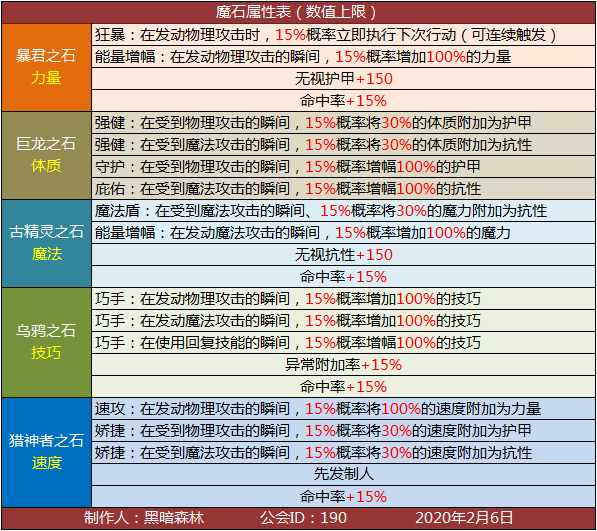Click the 猎神者之石 速度 blue cell
Screen dimensions: 597x531
click(46, 452)
